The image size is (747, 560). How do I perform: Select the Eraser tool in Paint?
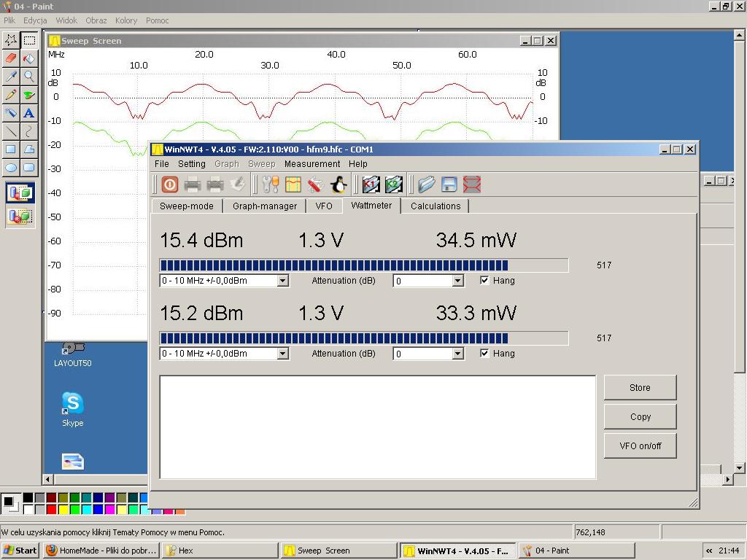(11, 58)
